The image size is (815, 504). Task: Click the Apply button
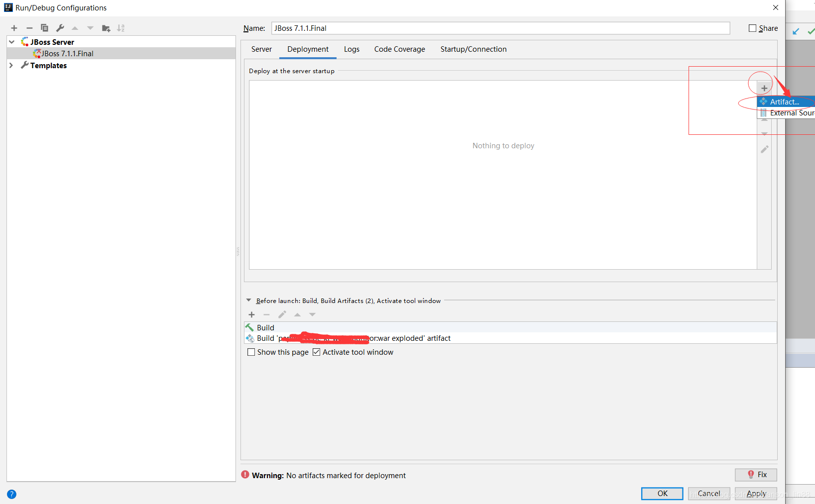click(x=756, y=494)
